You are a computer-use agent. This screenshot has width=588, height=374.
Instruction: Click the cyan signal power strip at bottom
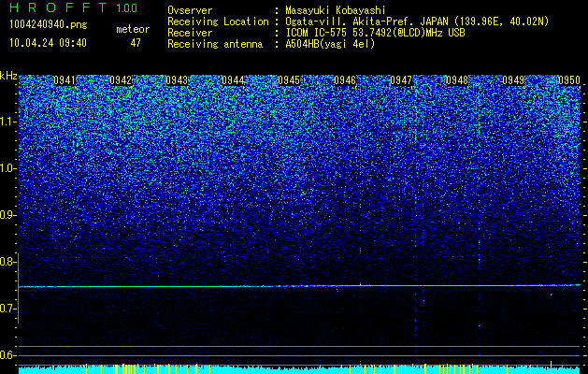click(x=299, y=369)
